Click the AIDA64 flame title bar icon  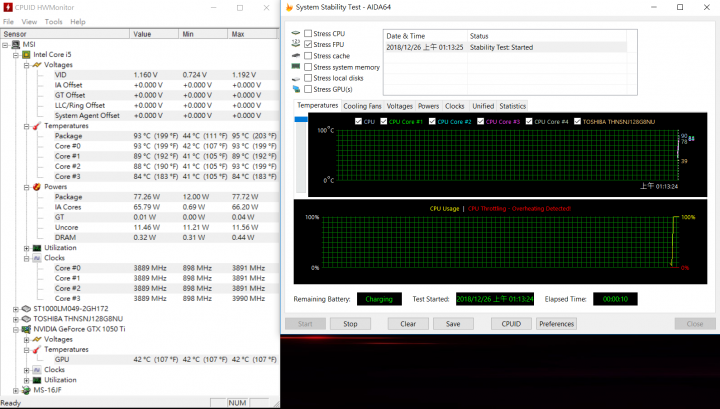click(x=289, y=7)
